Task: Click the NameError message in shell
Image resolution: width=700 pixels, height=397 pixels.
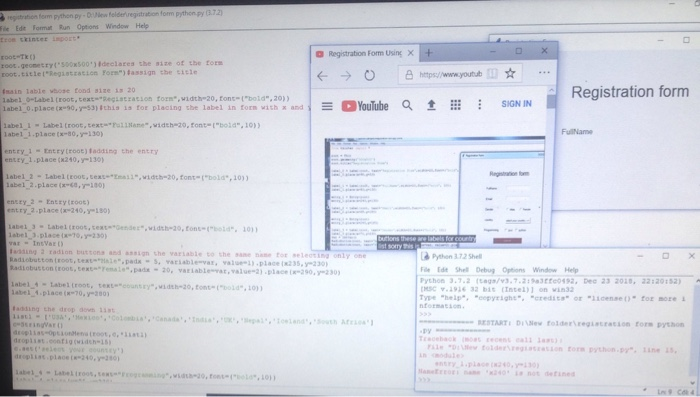Action: [496, 373]
